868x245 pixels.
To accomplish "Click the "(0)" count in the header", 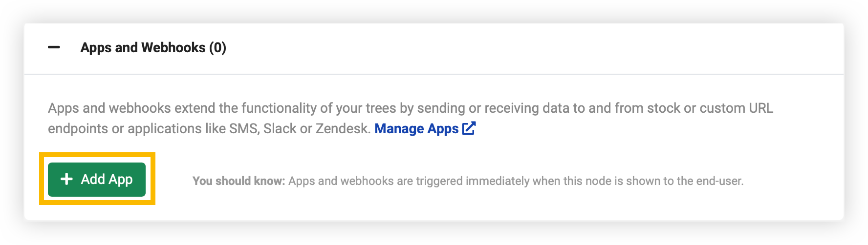I will point(217,48).
